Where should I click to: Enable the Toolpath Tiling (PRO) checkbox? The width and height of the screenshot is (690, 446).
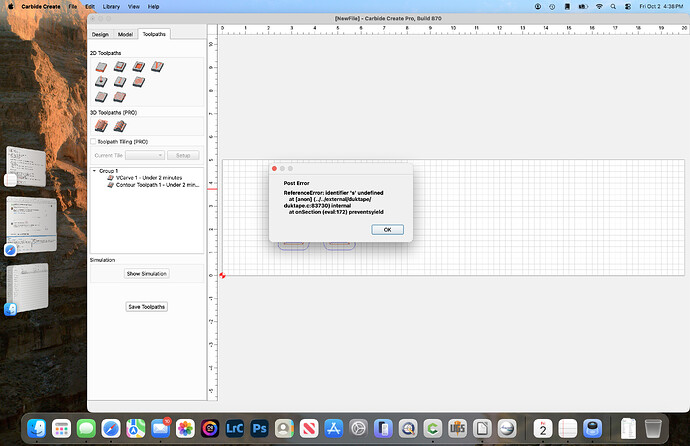click(x=93, y=142)
